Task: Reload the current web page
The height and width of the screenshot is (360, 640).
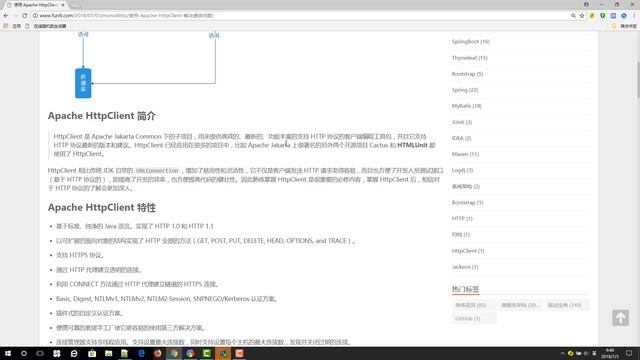Action: (24, 16)
